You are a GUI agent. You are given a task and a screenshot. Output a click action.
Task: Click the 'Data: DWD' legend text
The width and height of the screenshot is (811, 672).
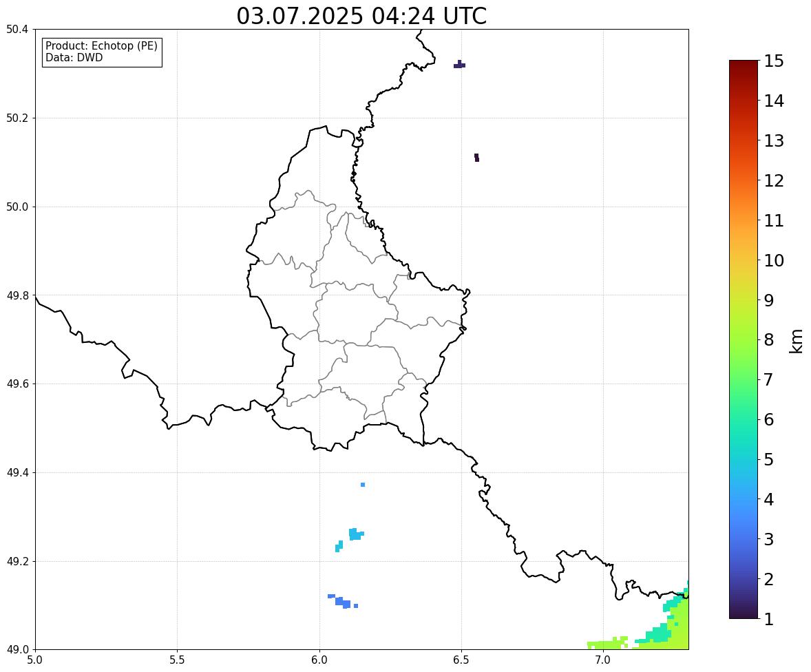click(74, 57)
